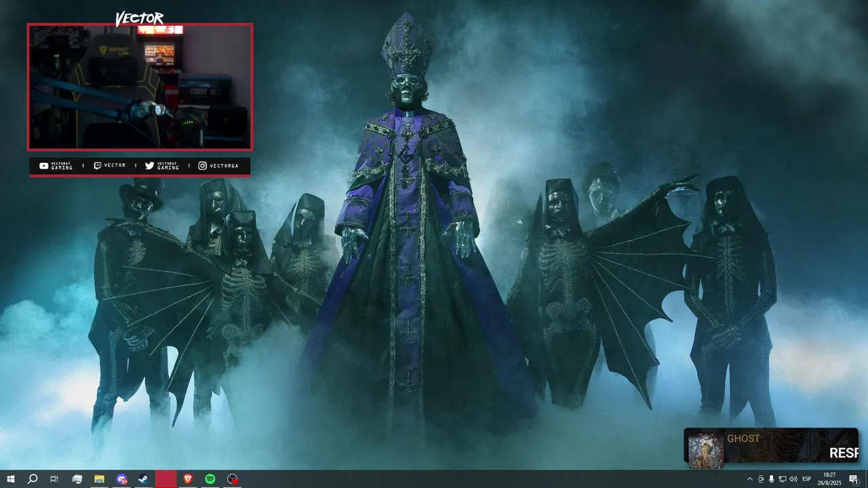Viewport: 868px width, 488px height.
Task: Click the webcam feed overlay
Action: [140, 87]
